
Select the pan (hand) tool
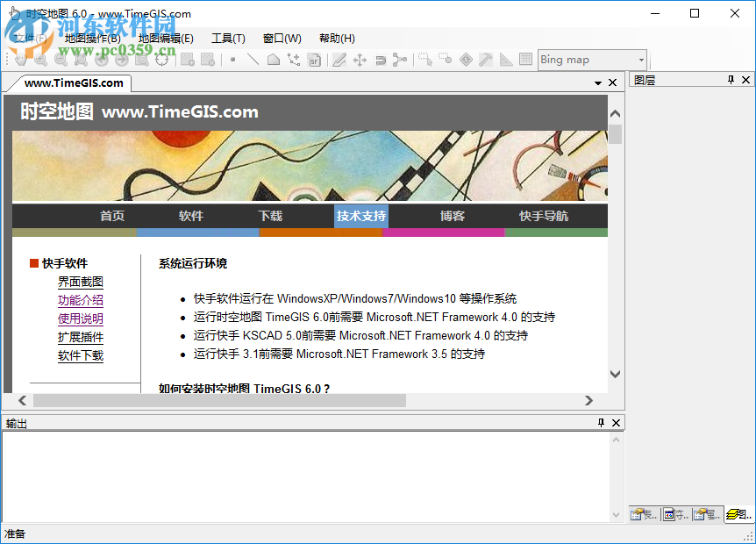(x=23, y=60)
